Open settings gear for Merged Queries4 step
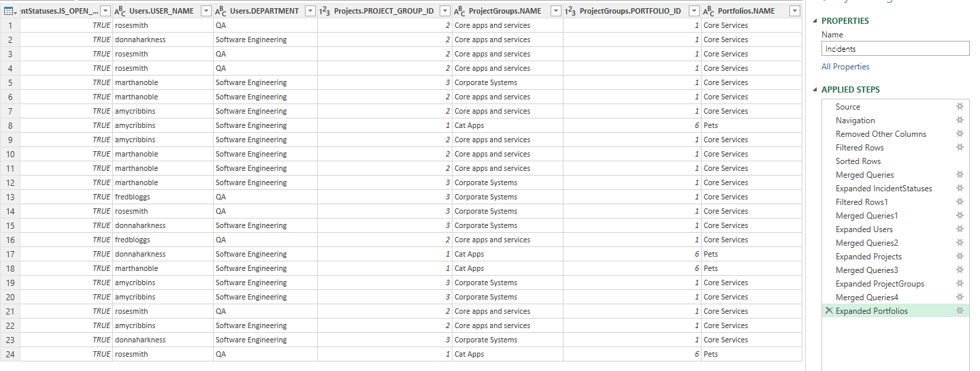 pyautogui.click(x=960, y=297)
